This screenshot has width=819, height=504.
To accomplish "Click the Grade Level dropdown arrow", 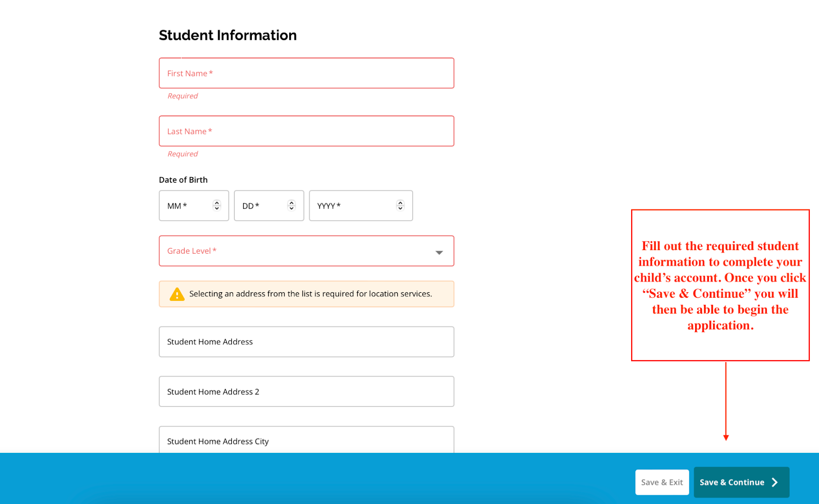I will [439, 252].
